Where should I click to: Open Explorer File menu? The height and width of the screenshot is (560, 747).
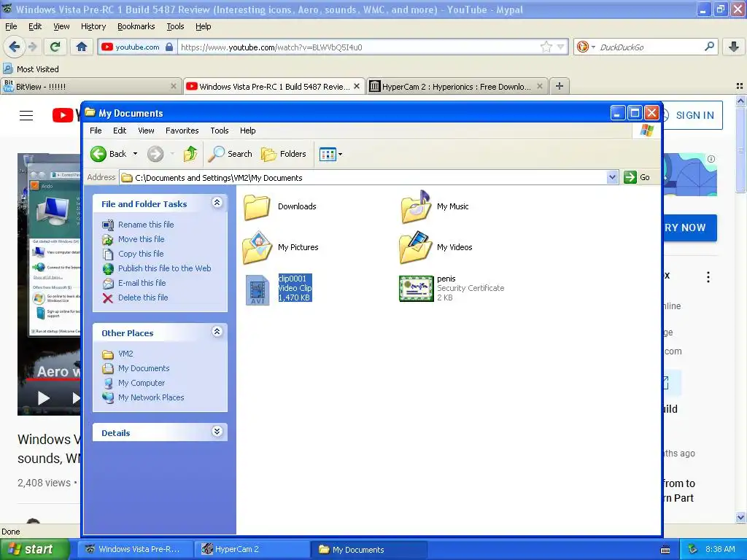[96, 131]
